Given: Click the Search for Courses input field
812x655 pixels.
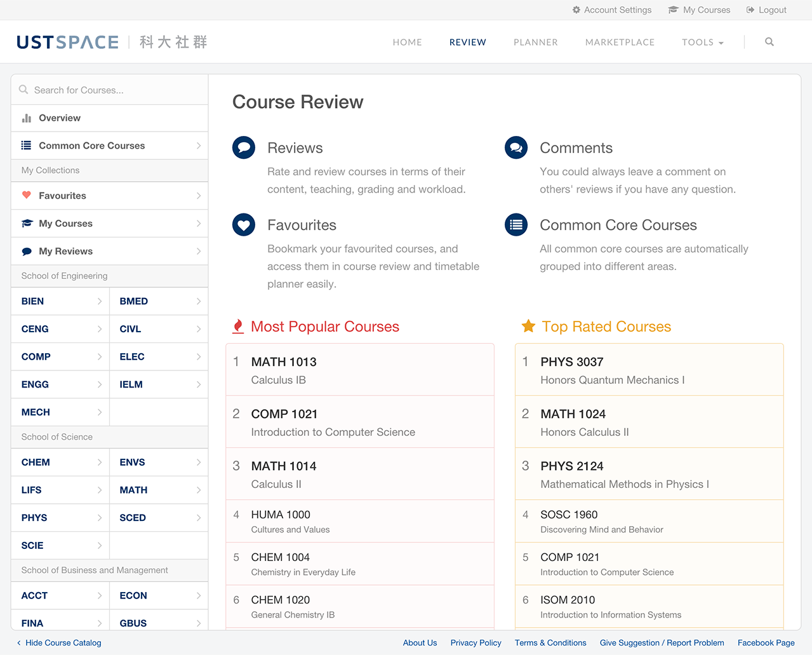Looking at the screenshot, I should [x=110, y=90].
